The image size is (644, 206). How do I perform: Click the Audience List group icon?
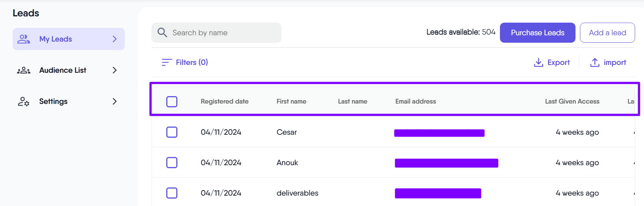[24, 70]
